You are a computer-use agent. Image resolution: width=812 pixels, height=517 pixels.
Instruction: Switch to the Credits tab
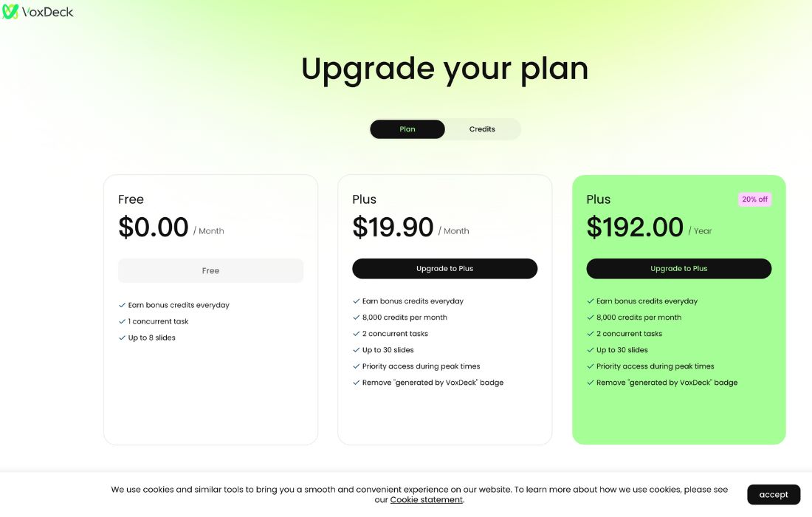coord(482,129)
